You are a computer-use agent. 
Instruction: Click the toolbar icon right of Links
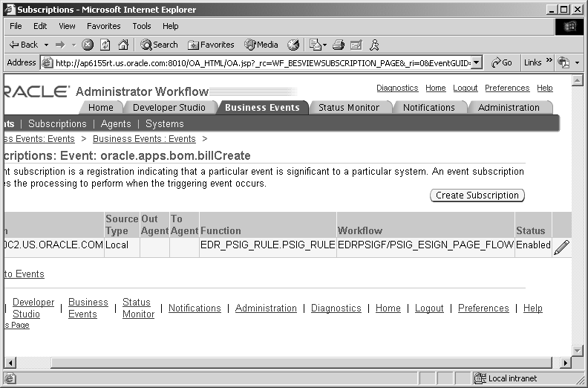pos(563,62)
